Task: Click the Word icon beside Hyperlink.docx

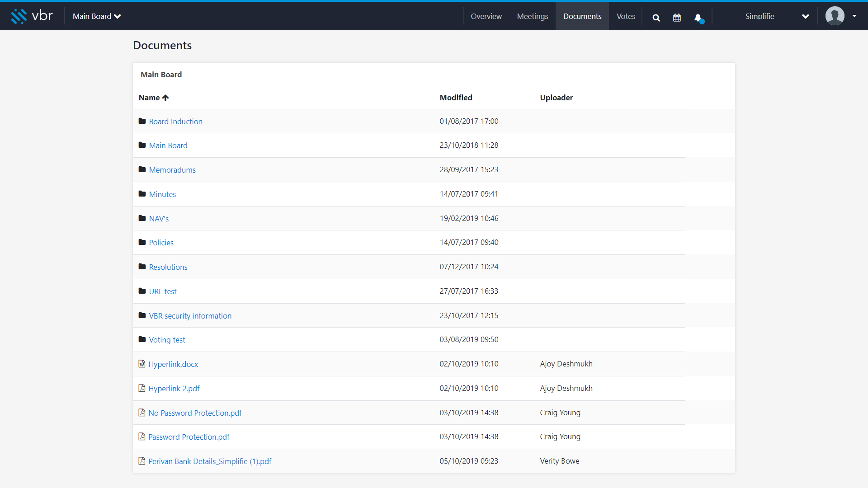Action: point(142,364)
